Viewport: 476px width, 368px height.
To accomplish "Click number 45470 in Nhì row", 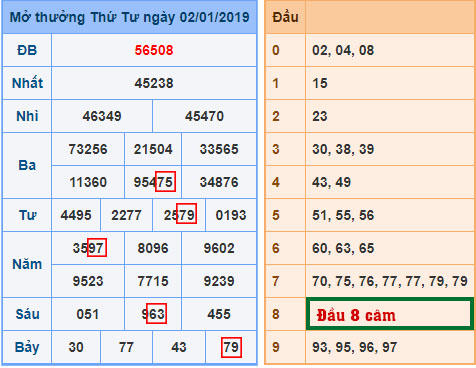I will [205, 116].
